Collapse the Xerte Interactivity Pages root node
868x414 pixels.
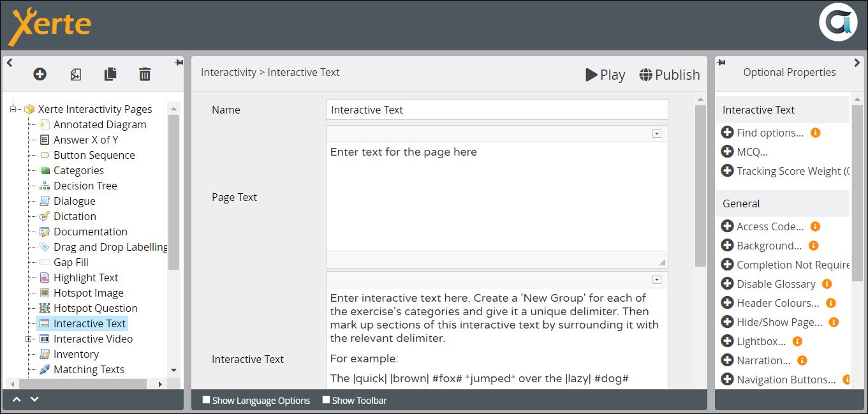pyautogui.click(x=13, y=109)
